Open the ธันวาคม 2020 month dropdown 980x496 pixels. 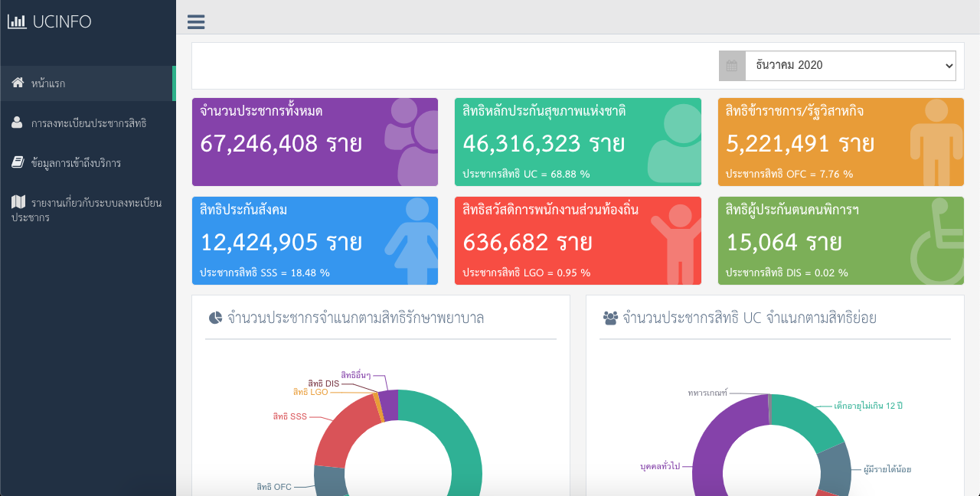pos(850,66)
